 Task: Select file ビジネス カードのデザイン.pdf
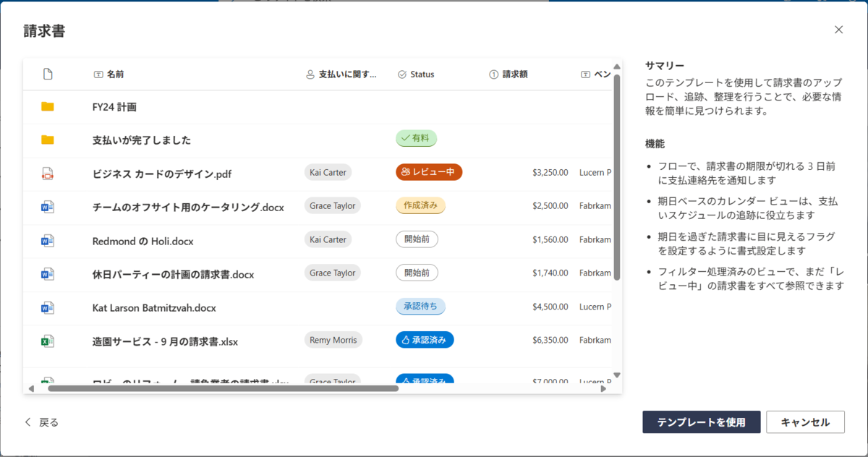pos(162,174)
